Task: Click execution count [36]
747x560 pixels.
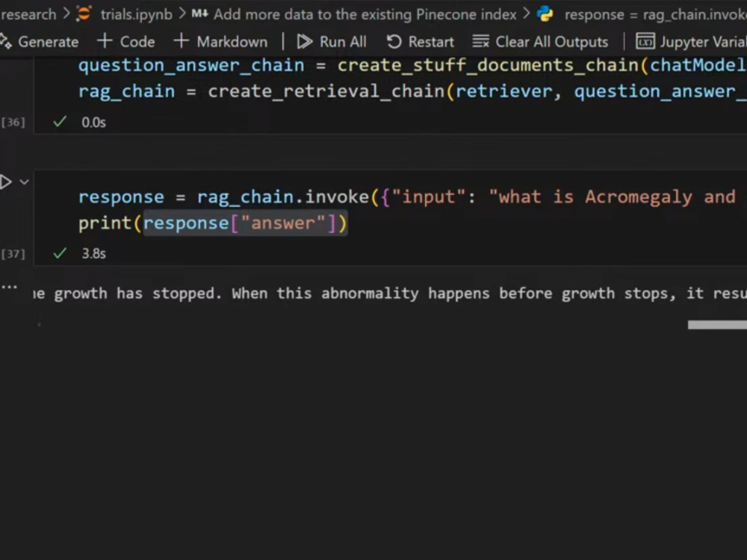Action: coord(13,122)
